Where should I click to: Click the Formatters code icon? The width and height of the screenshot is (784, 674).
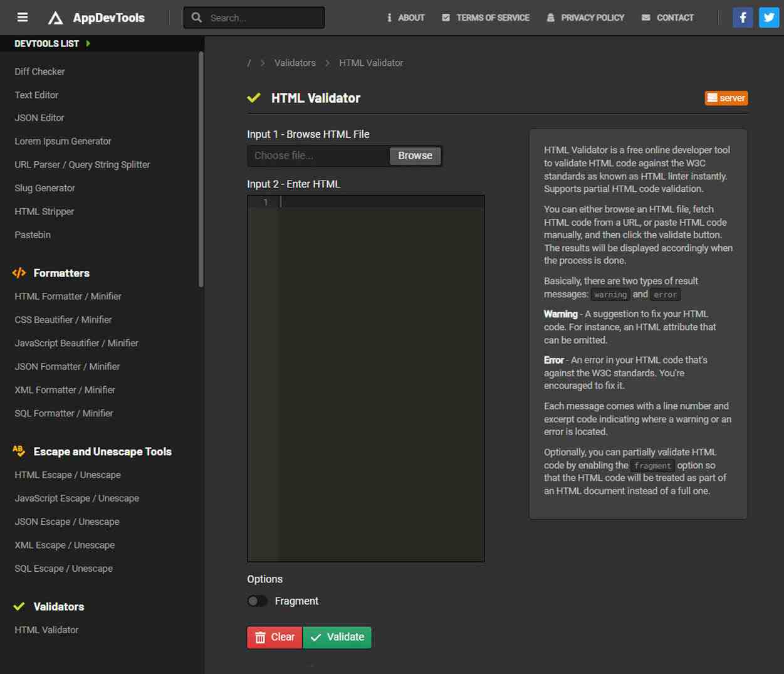point(19,273)
